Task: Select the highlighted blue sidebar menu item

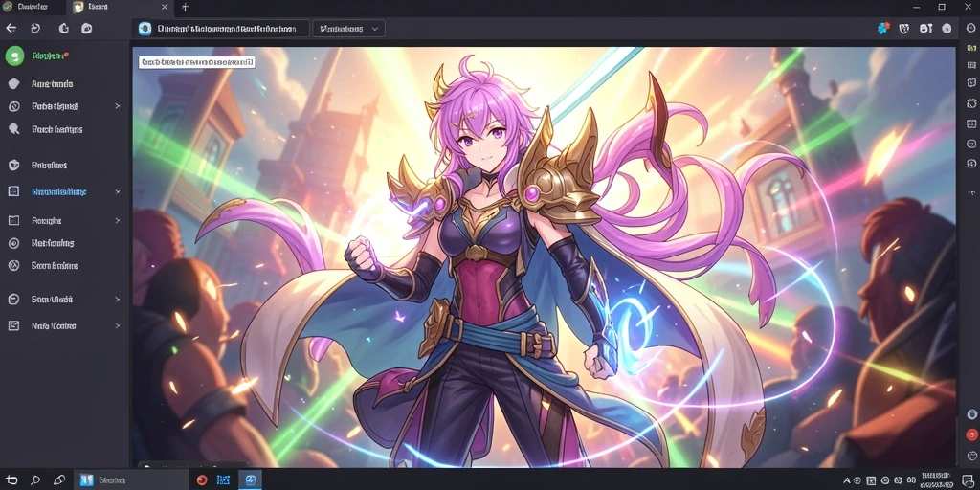Action: pyautogui.click(x=64, y=191)
